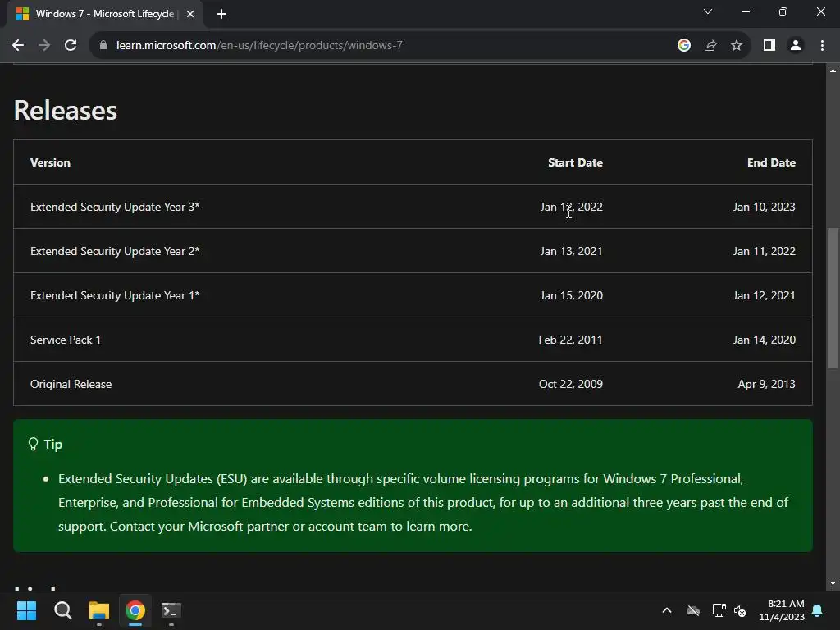Restore down the Chrome window
This screenshot has height=630, width=840.
(783, 11)
